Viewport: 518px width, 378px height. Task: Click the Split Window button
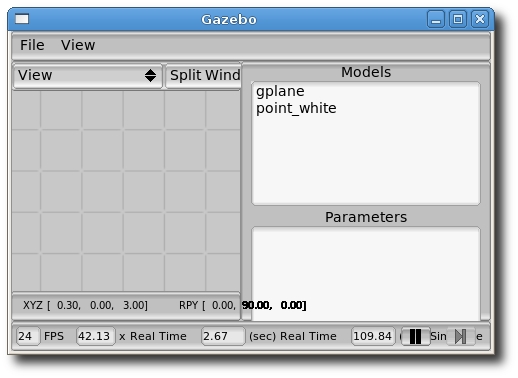click(x=203, y=75)
